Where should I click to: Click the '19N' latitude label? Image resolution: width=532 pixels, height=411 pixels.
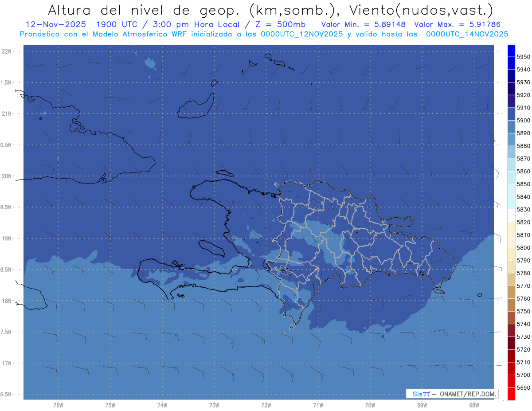pyautogui.click(x=7, y=239)
